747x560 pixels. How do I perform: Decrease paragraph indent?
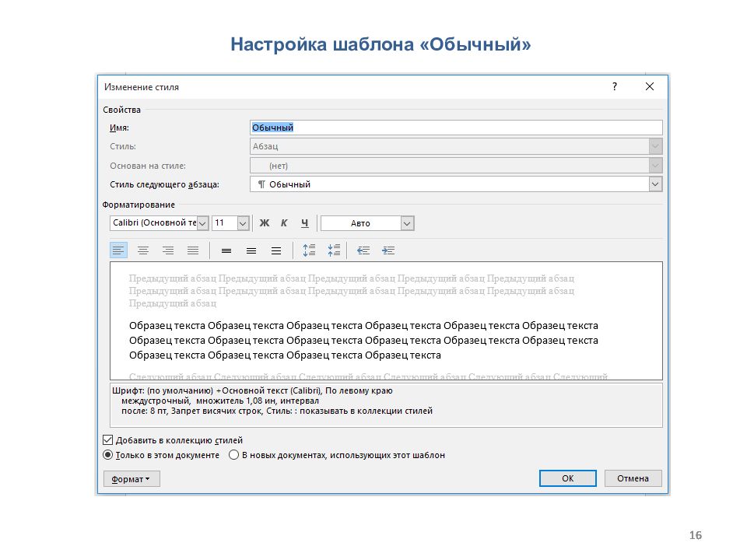click(363, 250)
